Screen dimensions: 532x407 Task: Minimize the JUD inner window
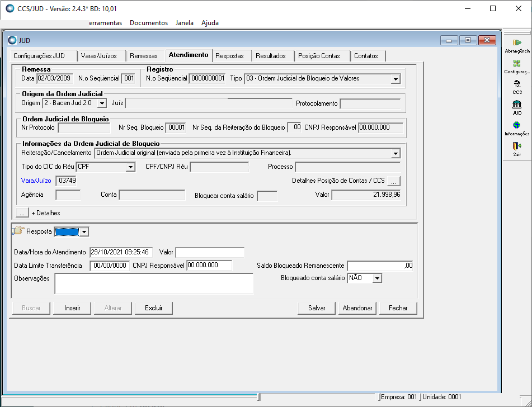click(449, 40)
